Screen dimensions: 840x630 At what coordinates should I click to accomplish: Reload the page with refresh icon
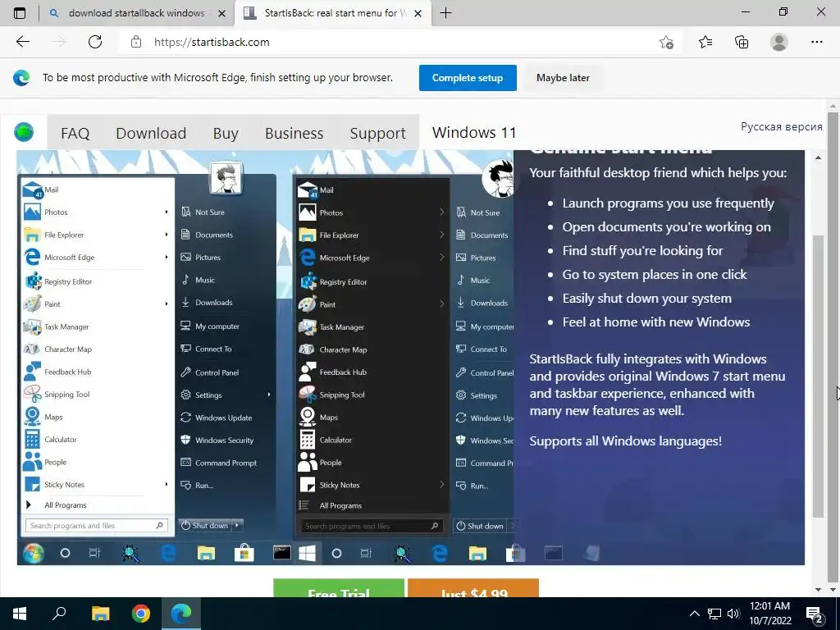pyautogui.click(x=95, y=42)
